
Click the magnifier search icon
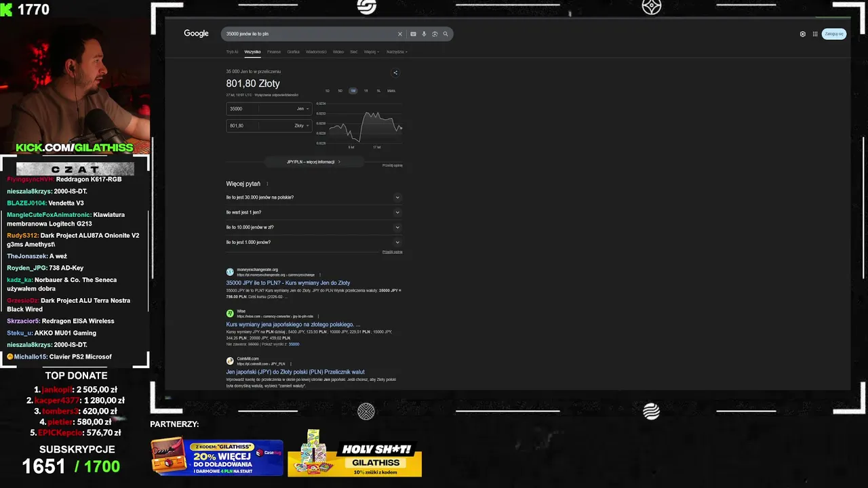click(446, 34)
